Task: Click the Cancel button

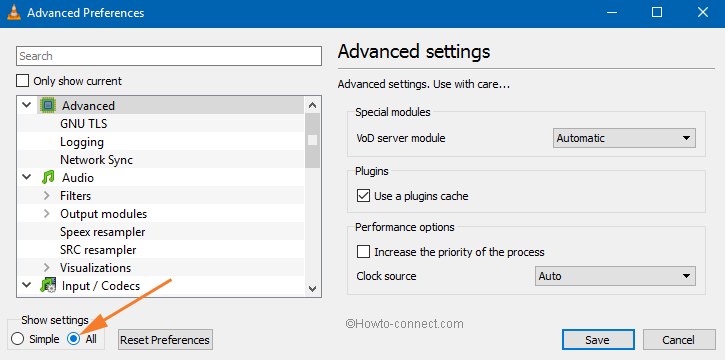Action: click(x=678, y=340)
